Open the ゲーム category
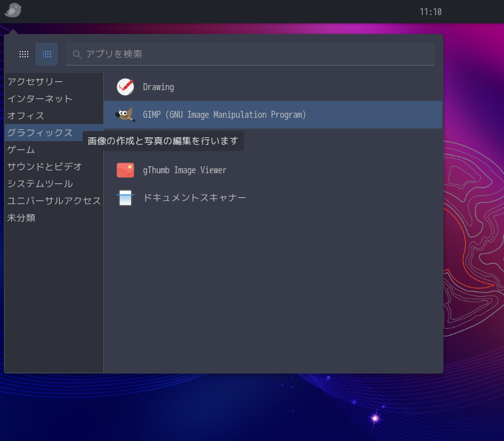Screen dimensions: 504x441 (x=54, y=150)
